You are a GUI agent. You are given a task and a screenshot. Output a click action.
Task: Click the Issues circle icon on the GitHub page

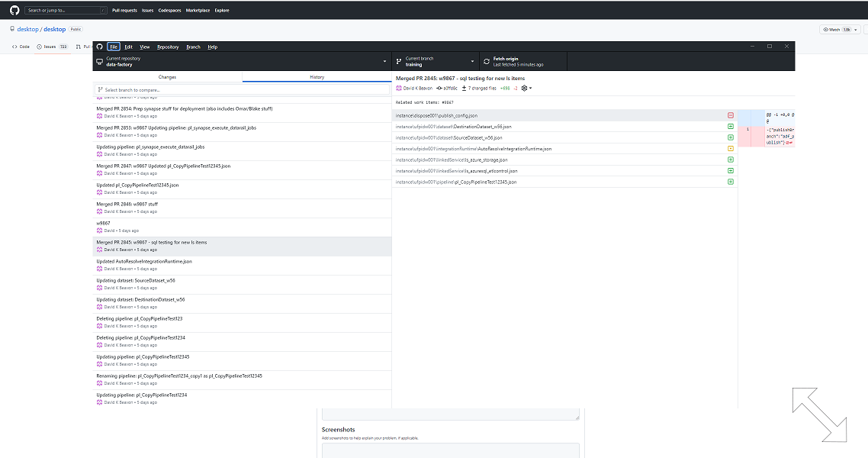(x=40, y=47)
